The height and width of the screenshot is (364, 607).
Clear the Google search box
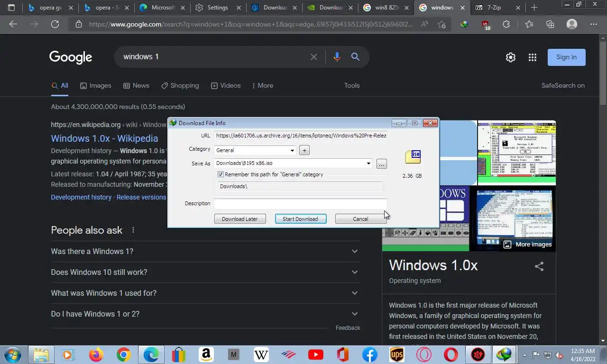pos(314,57)
